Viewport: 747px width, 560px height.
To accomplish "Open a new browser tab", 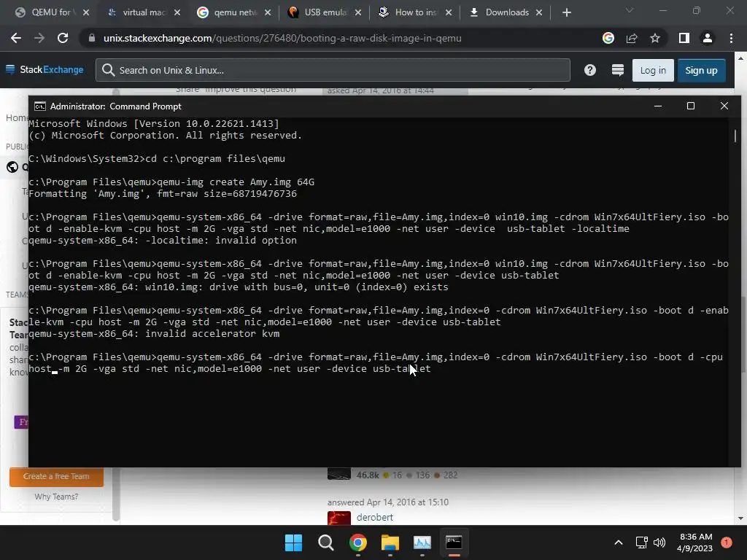I will (x=566, y=12).
